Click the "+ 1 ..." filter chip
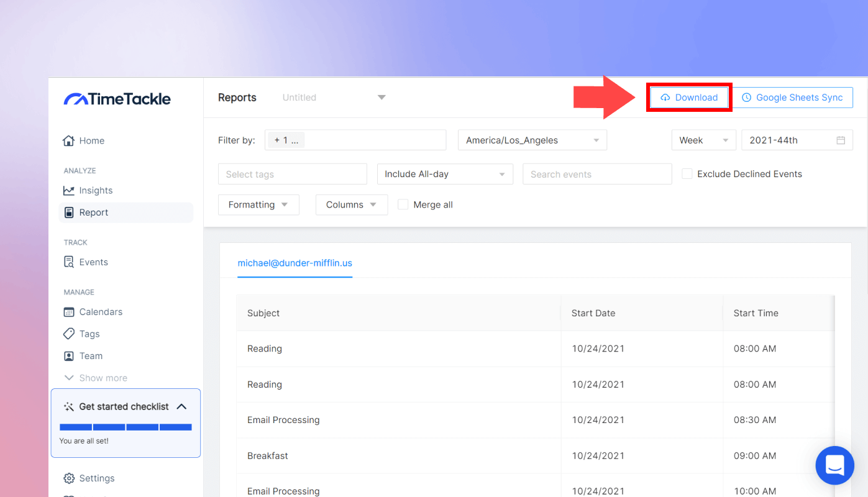 click(286, 140)
